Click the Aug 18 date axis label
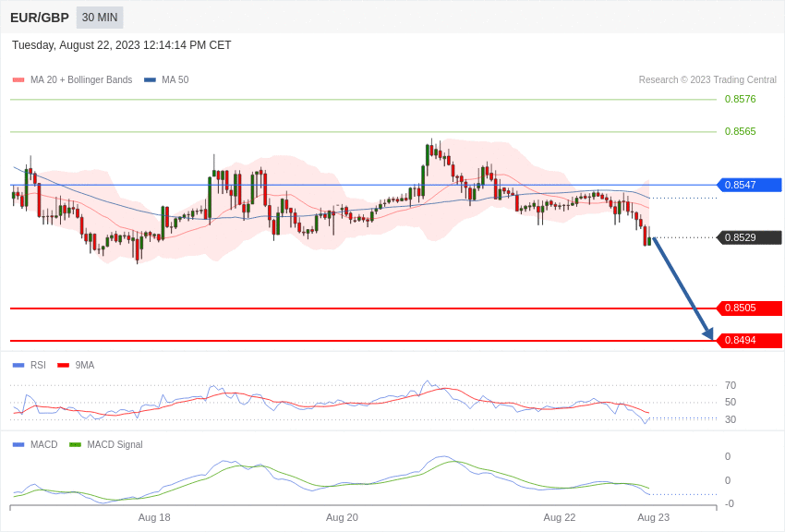 [x=154, y=517]
